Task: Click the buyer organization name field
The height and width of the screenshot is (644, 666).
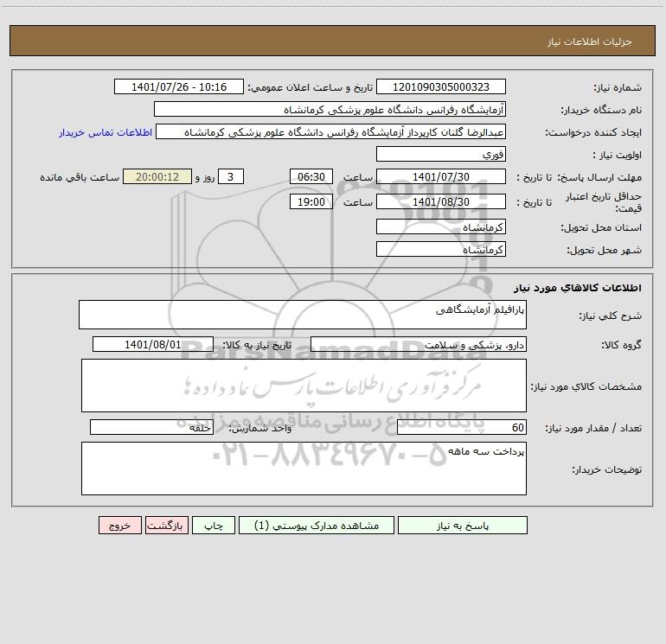Action: click(x=330, y=109)
